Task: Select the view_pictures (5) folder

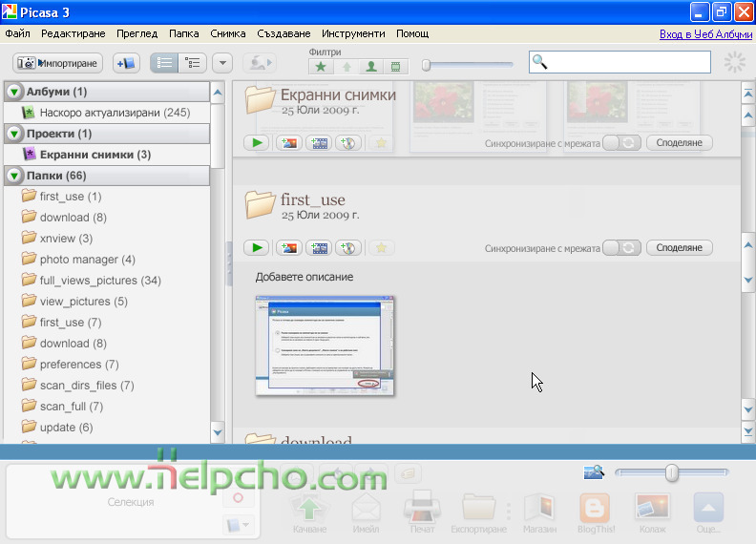Action: coord(107,302)
